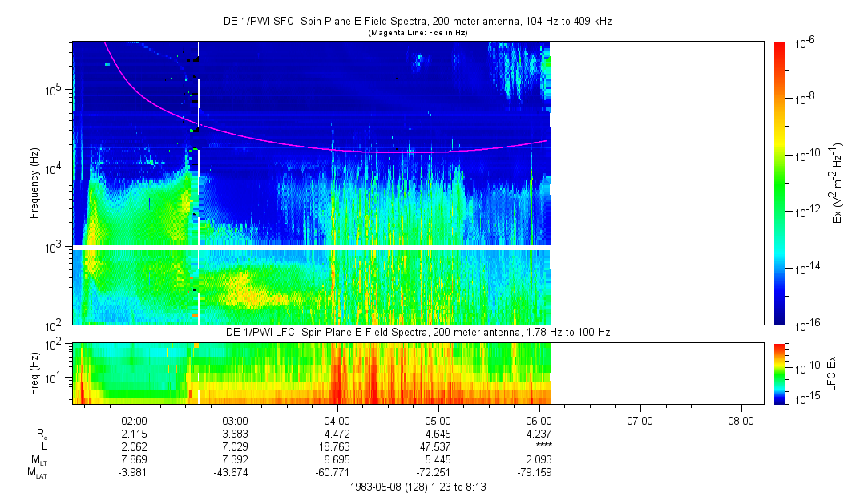The width and height of the screenshot is (868, 497).
Task: Click the 06:00 time tick label
Action: tap(539, 421)
